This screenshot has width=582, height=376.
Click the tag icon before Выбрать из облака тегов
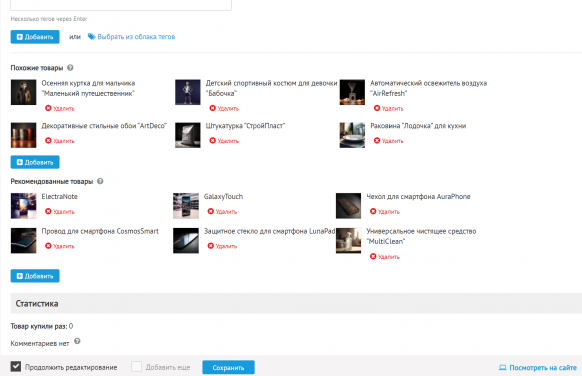pos(91,36)
